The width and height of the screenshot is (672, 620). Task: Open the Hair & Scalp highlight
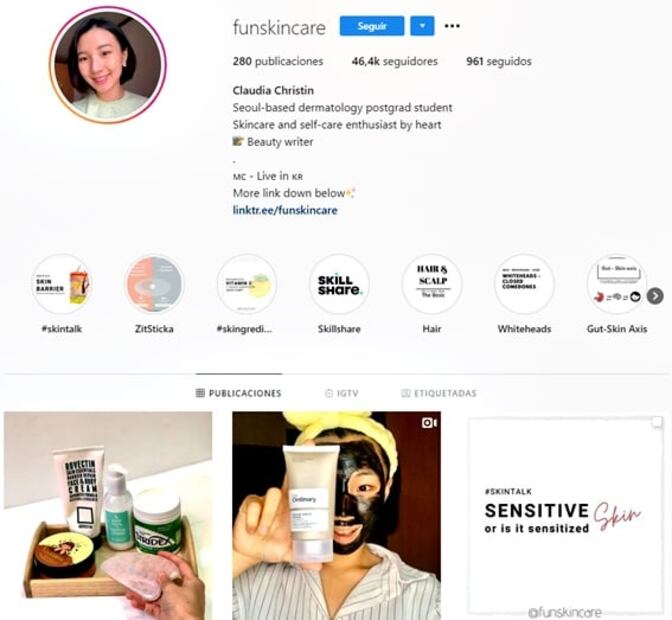(x=432, y=284)
